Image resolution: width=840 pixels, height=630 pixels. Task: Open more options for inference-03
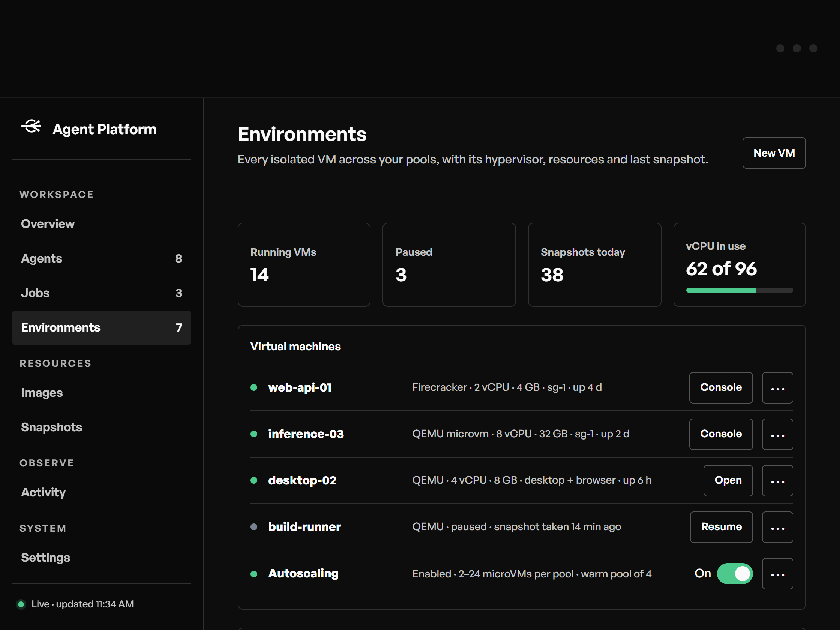[777, 434]
